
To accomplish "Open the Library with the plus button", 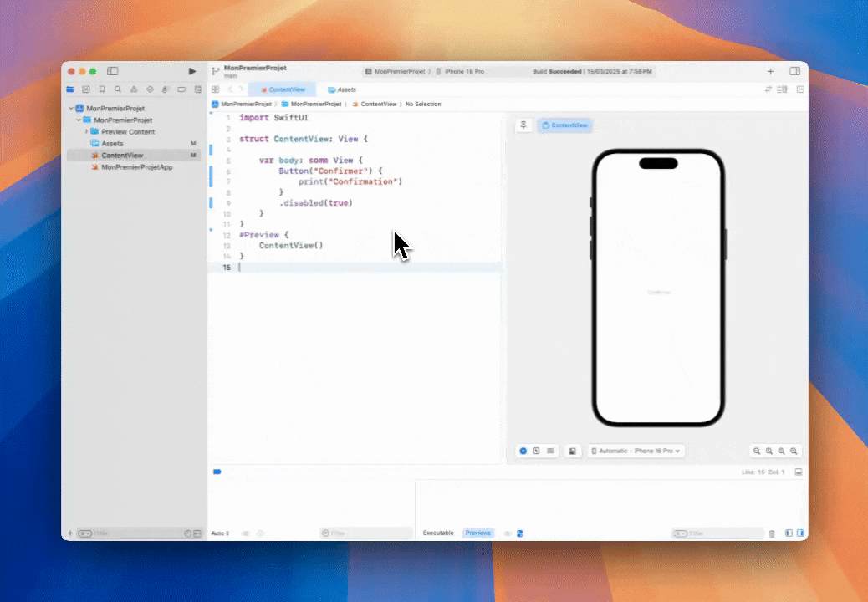I will [770, 71].
